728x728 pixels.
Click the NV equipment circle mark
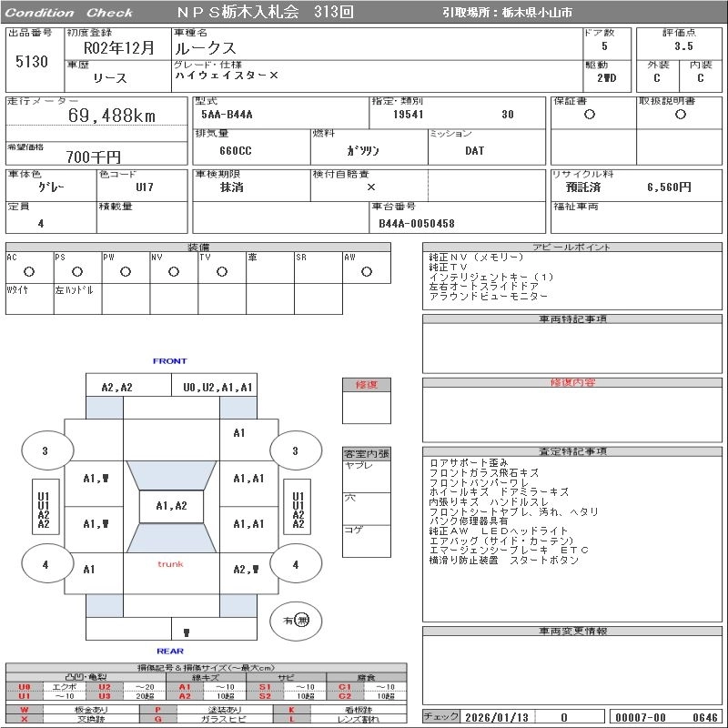tap(174, 271)
